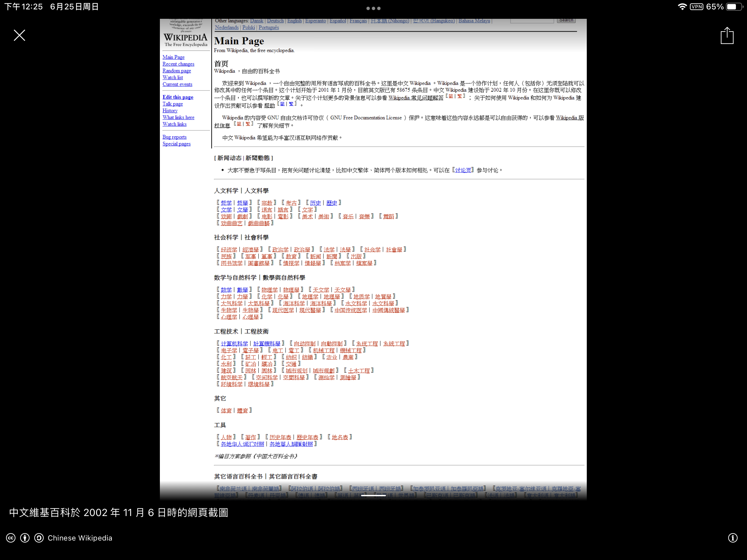Tap the '戏曲曲艺' link
This screenshot has width=747, height=560.
tap(232, 223)
